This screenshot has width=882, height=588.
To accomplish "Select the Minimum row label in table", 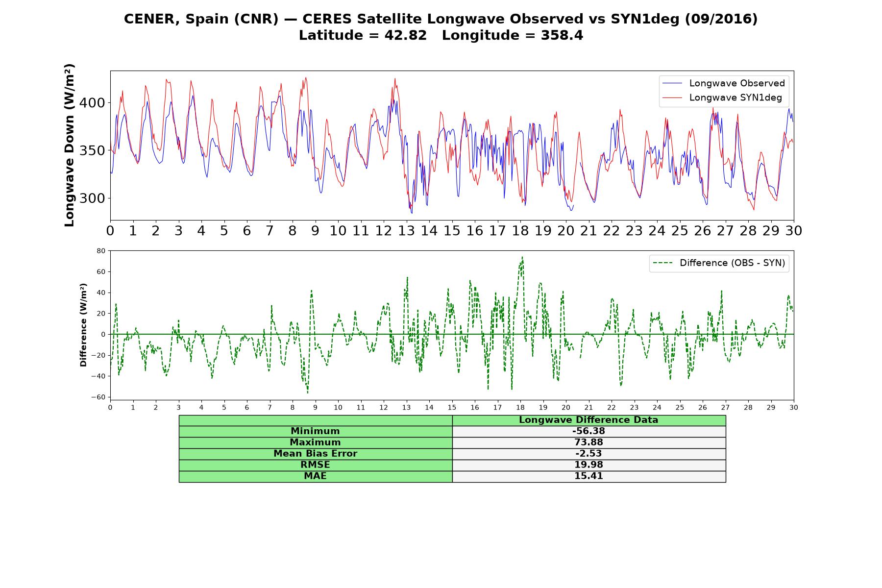I will pyautogui.click(x=315, y=431).
